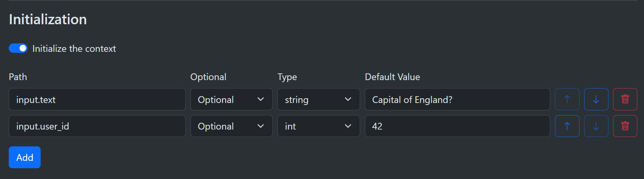Open the Optional dropdown for input.text

click(x=231, y=99)
